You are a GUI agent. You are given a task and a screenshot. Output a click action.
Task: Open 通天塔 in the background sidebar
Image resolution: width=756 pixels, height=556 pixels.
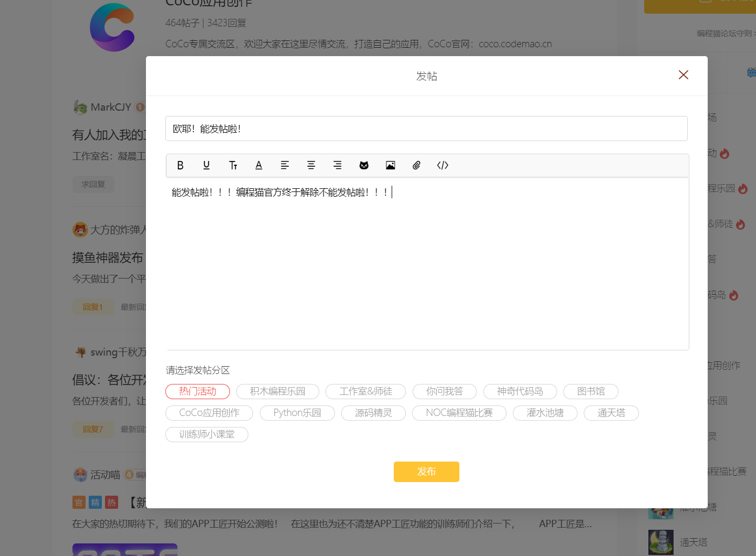tap(694, 542)
